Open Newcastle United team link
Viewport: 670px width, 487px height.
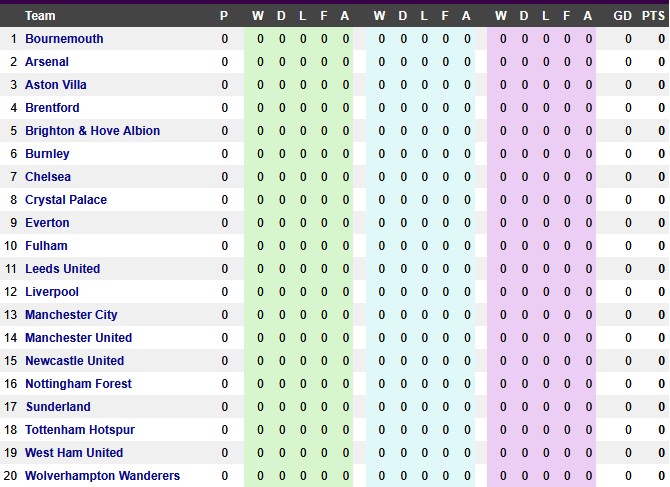click(x=74, y=361)
